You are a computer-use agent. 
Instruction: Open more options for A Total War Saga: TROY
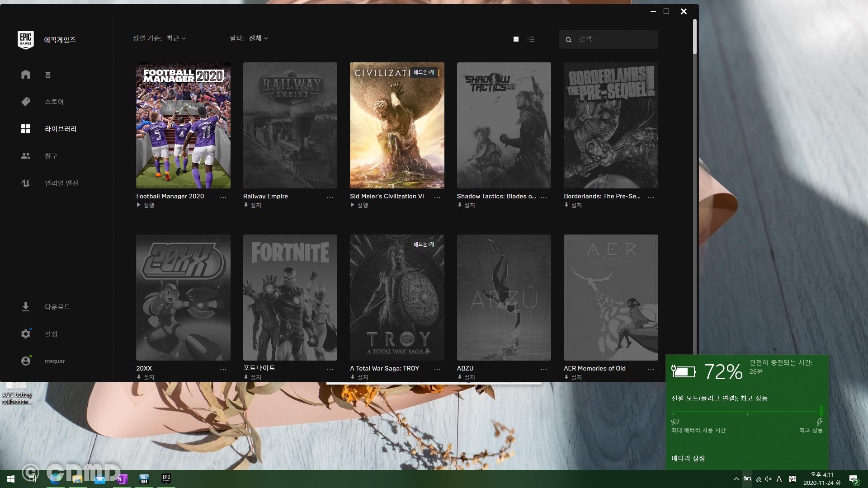click(437, 369)
